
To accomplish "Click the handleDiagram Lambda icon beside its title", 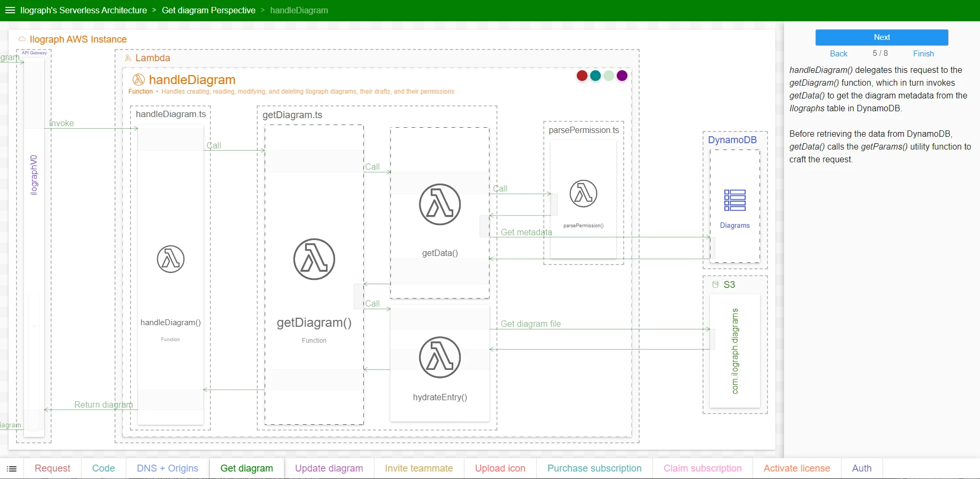I will pos(138,80).
